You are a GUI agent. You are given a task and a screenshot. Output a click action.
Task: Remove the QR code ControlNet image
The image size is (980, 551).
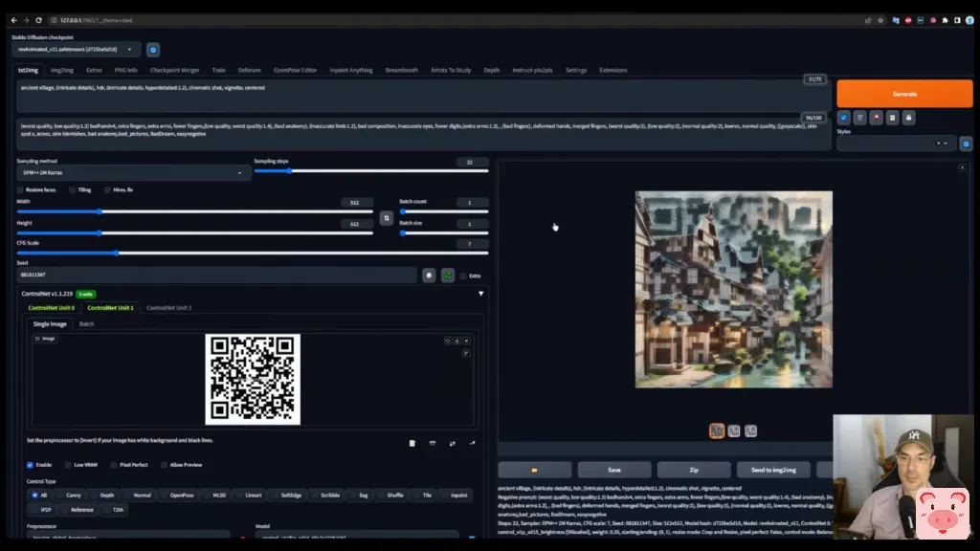[467, 341]
